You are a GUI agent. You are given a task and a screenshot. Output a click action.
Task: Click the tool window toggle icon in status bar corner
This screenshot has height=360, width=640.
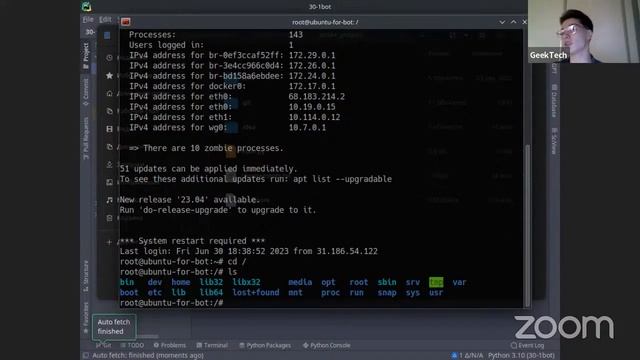86,356
